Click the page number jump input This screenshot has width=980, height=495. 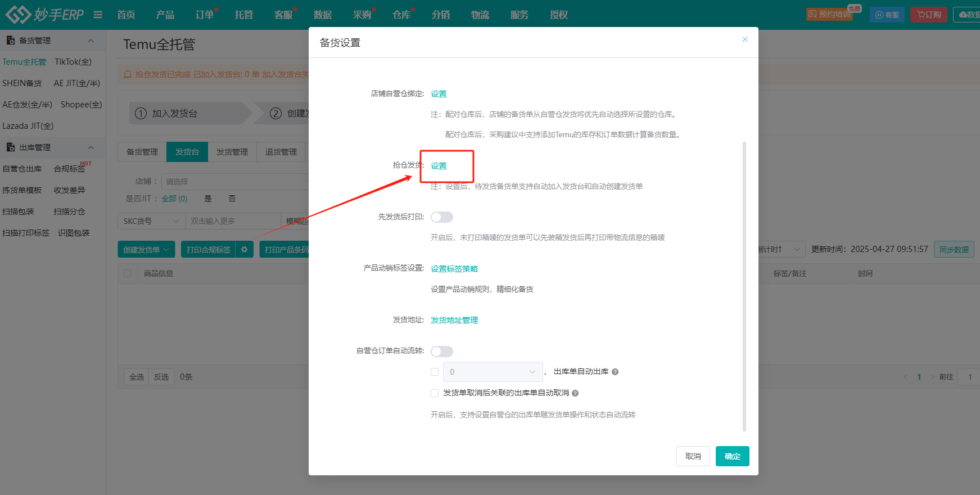[969, 377]
